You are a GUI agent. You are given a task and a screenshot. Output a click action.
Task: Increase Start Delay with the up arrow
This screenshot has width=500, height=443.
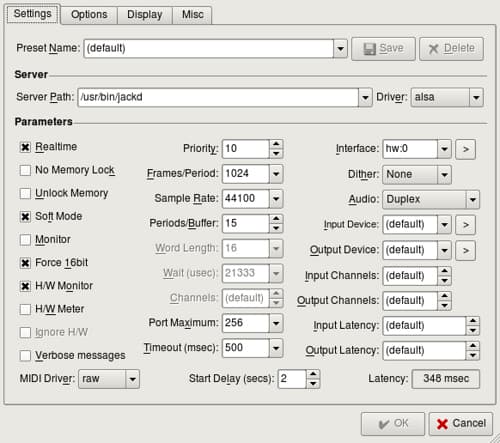click(x=313, y=374)
